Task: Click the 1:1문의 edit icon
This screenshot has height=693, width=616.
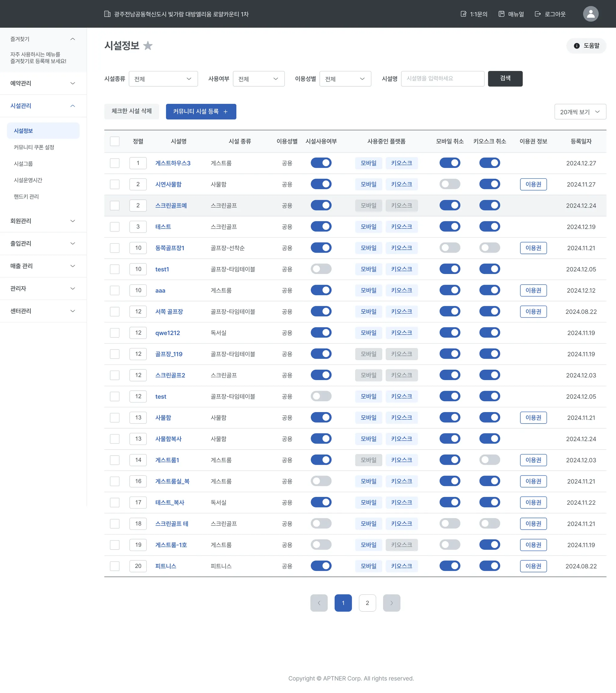Action: click(463, 14)
